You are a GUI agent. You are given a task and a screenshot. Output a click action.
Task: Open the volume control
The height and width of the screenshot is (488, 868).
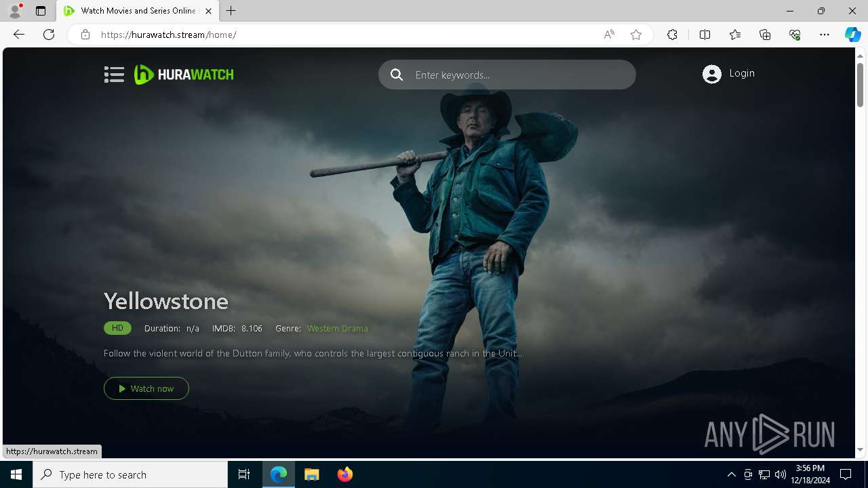point(781,474)
